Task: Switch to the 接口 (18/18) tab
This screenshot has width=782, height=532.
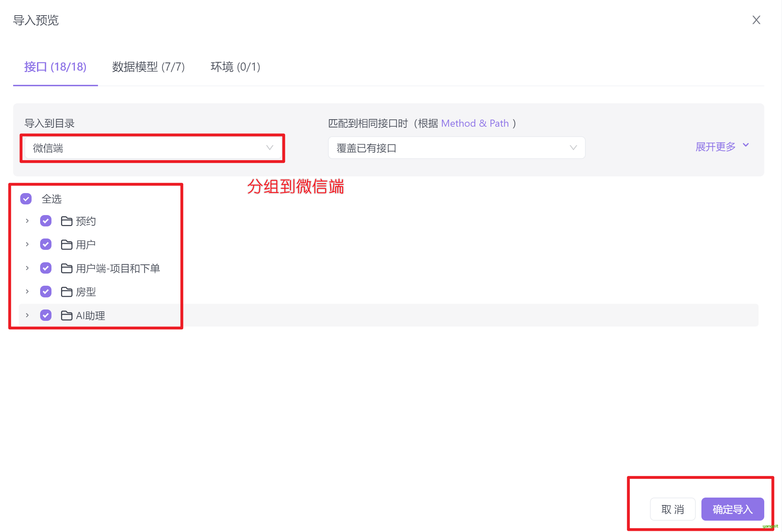Action: 55,67
